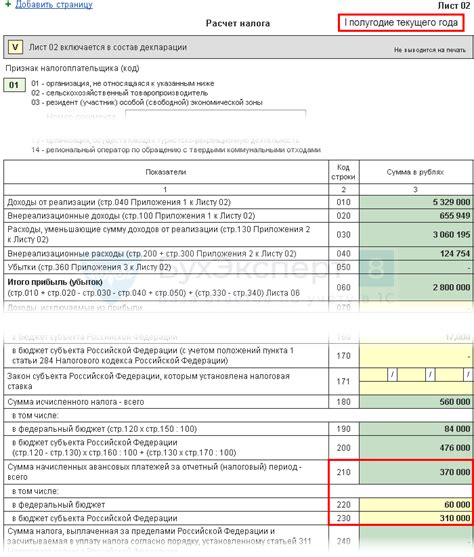The width and height of the screenshot is (474, 557).
Task: Click 'Признак налогоплательщика (код)' label
Action: [x=72, y=68]
